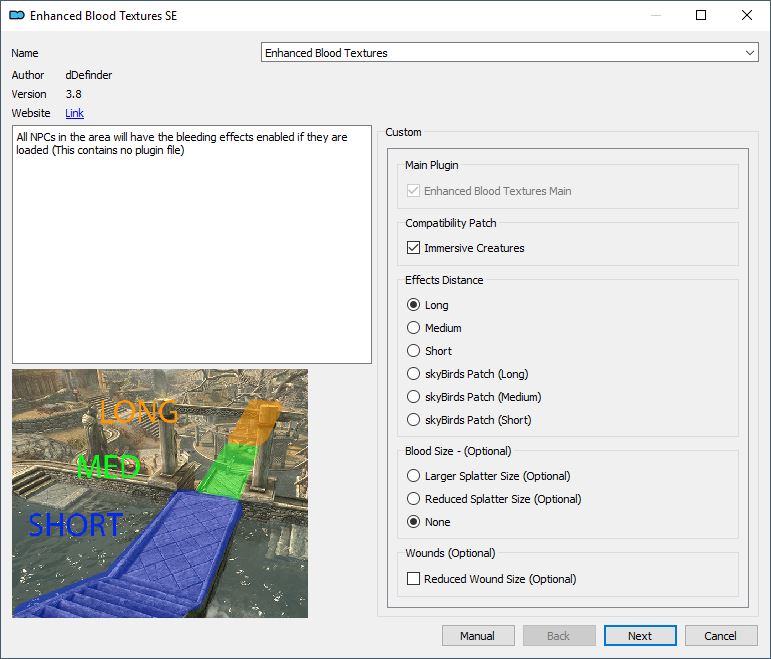Click the Main Plugin group label
Image resolution: width=771 pixels, height=659 pixels.
(432, 165)
